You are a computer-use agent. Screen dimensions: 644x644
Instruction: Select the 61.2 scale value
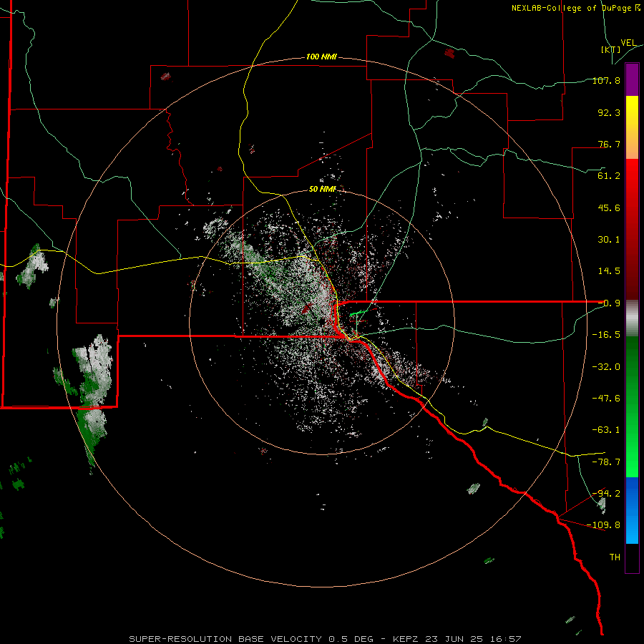coord(609,176)
